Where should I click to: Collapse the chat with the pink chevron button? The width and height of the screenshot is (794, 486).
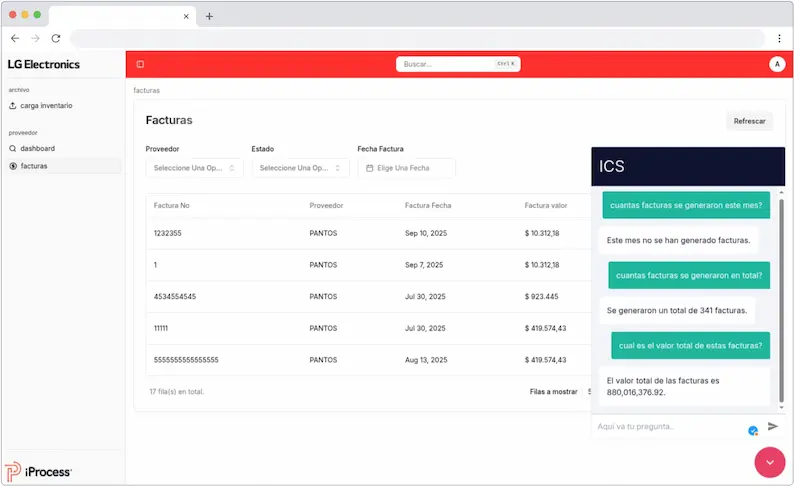770,462
